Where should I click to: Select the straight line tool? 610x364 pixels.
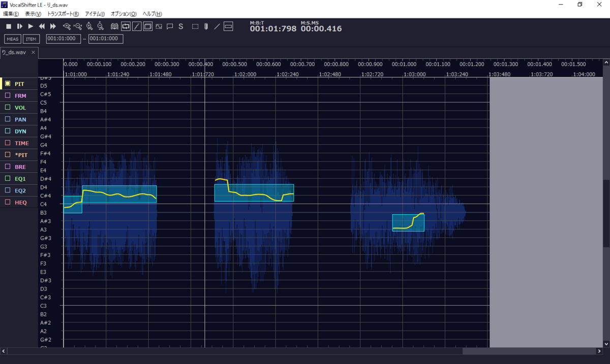pyautogui.click(x=217, y=26)
